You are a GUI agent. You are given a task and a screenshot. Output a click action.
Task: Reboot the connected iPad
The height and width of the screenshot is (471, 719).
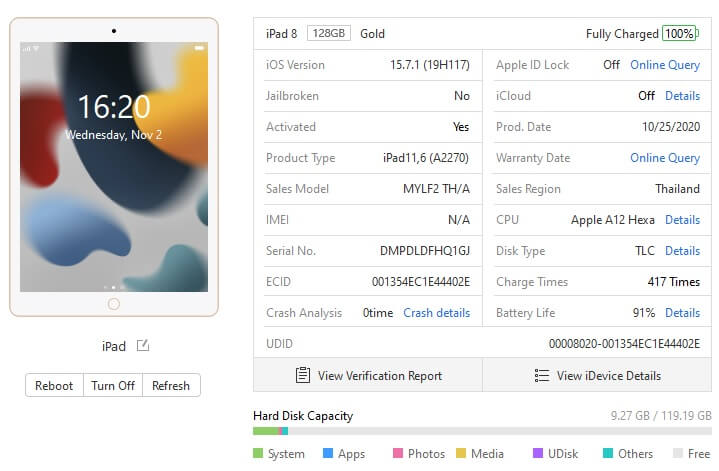coord(54,386)
